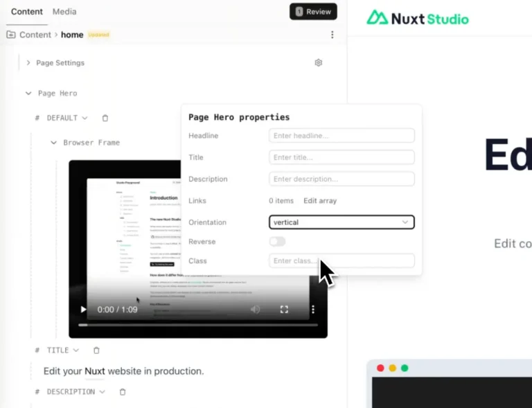Click the 'Updated' status badge

coord(99,35)
